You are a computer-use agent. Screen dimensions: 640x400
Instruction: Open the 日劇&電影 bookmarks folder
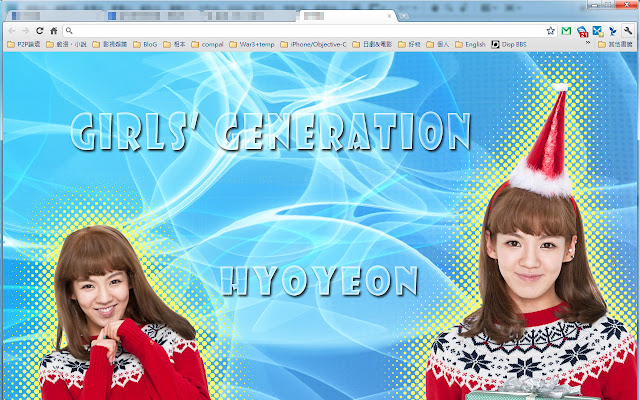pos(372,44)
